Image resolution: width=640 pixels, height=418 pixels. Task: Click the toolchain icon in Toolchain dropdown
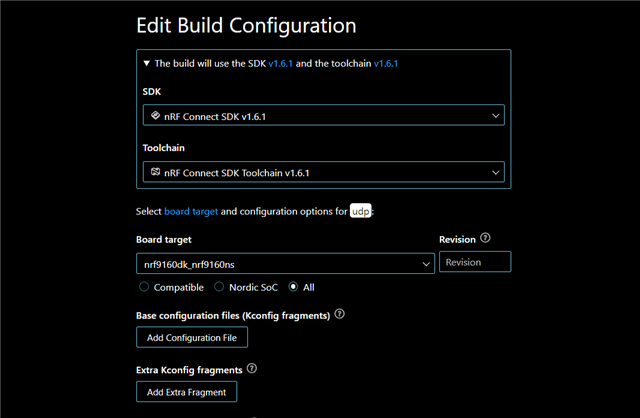pos(156,172)
